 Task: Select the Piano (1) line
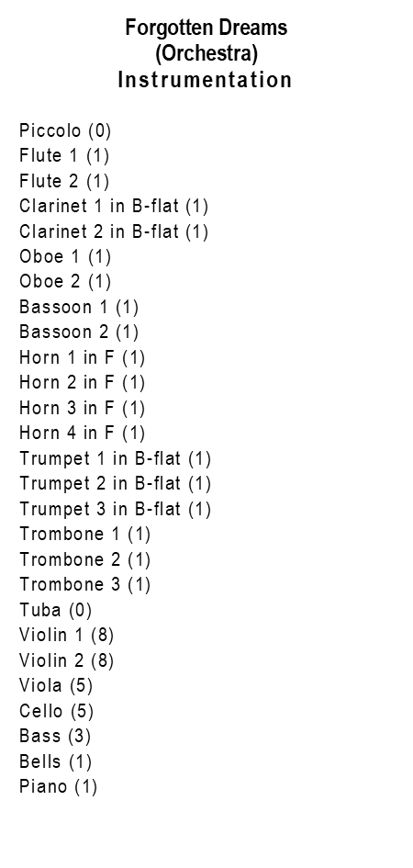59,786
